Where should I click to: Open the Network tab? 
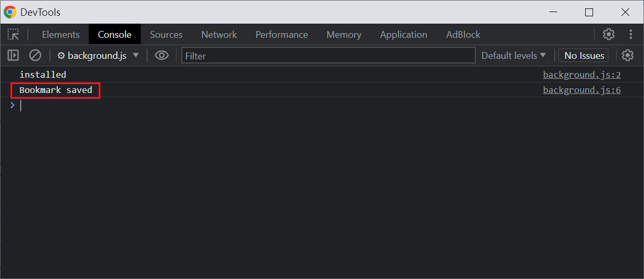point(219,35)
